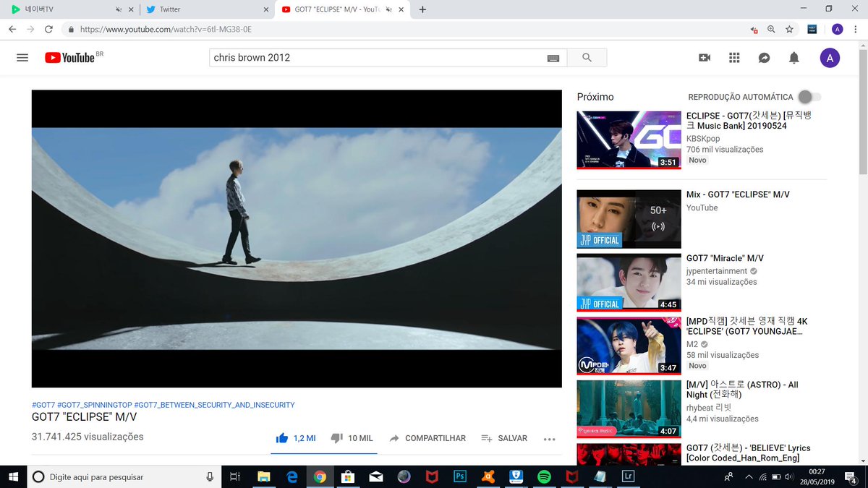Go back to previous page

pyautogui.click(x=12, y=30)
